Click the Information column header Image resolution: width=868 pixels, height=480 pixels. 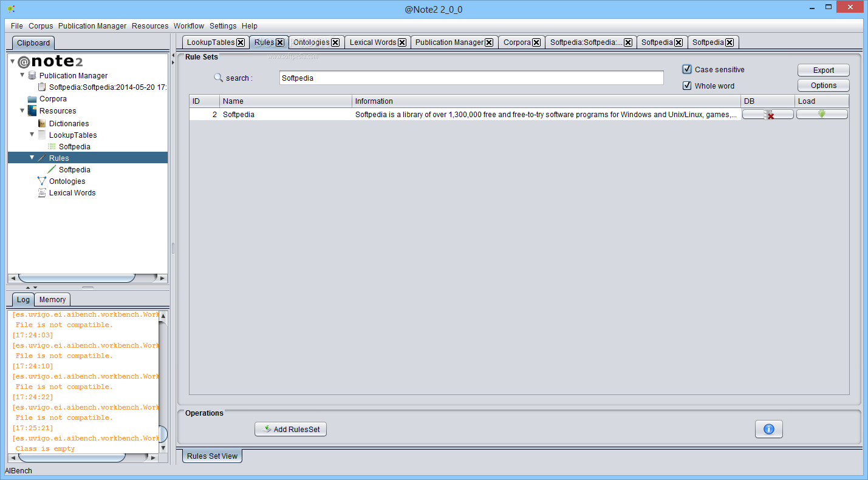(547, 101)
